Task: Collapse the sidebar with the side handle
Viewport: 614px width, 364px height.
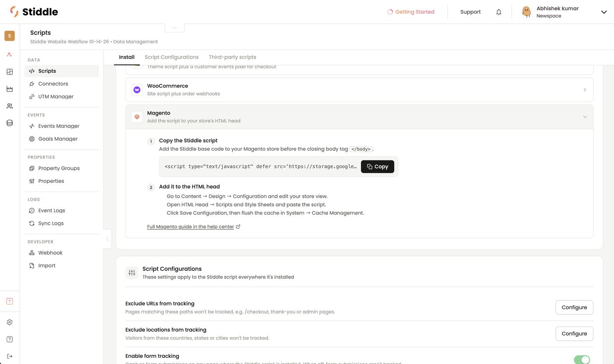Action: click(x=107, y=239)
